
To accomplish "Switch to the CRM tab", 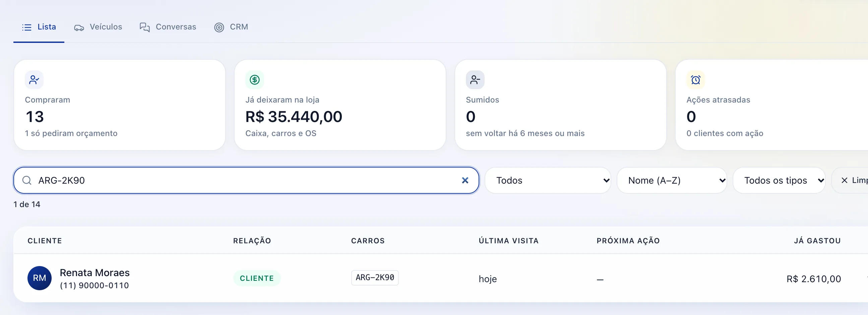I will point(231,27).
